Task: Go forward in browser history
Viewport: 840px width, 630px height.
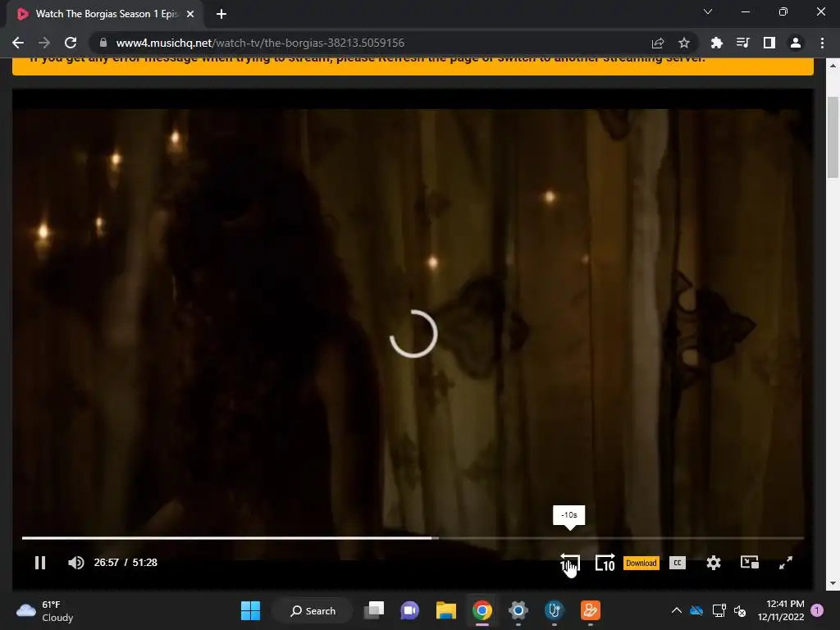Action: (44, 43)
